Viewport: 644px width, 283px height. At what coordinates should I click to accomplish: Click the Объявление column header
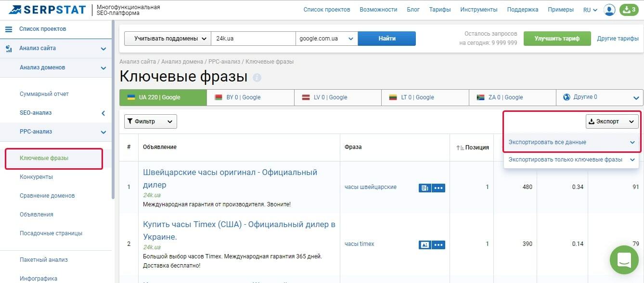click(x=160, y=147)
